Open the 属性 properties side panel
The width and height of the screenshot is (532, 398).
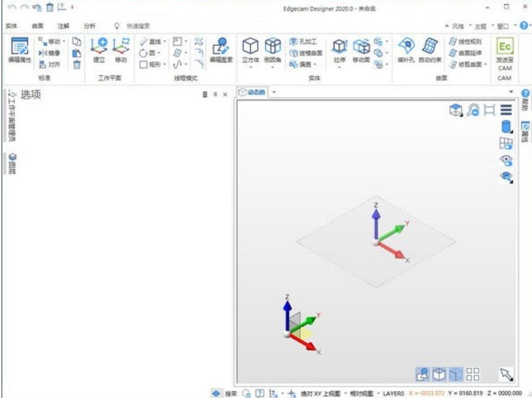coord(525,132)
